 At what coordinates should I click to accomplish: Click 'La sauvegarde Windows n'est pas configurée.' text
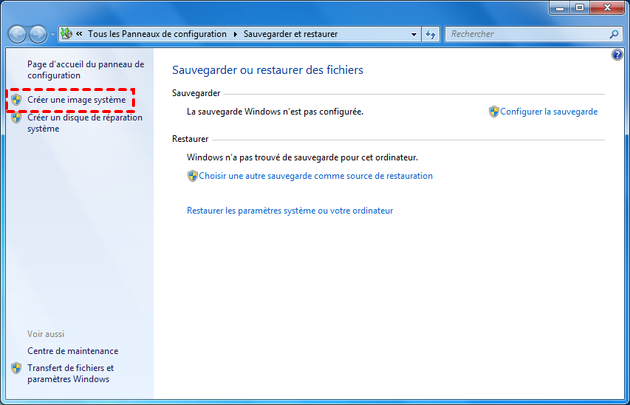[275, 112]
